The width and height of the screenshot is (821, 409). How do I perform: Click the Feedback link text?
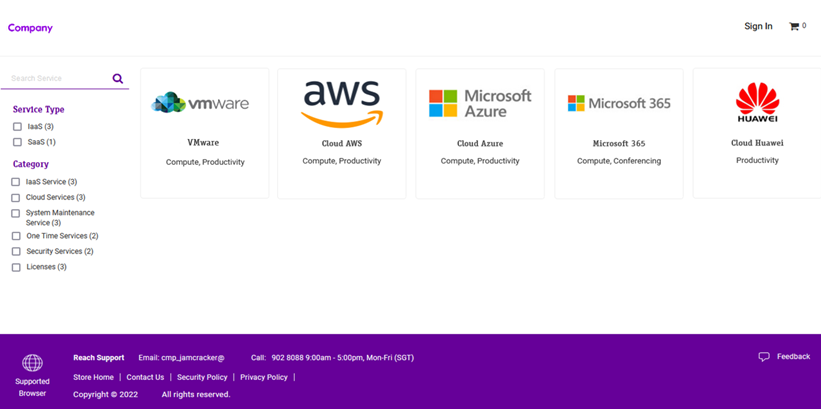pos(793,357)
